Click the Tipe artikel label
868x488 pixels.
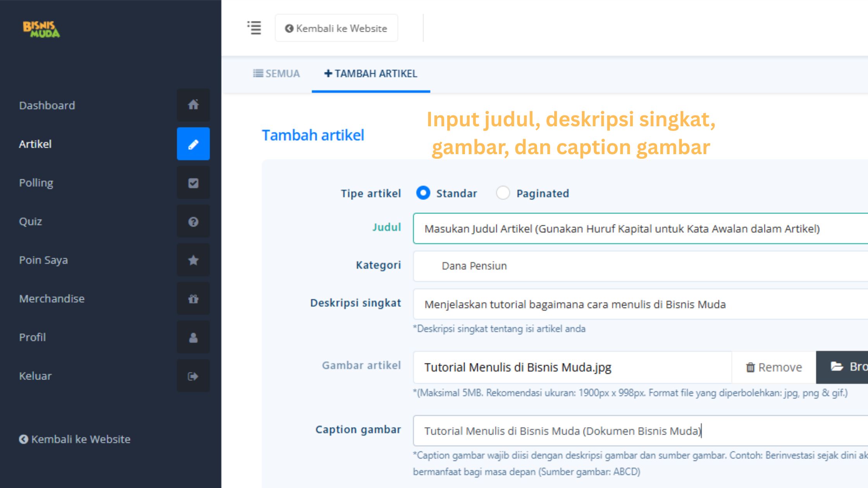coord(371,193)
